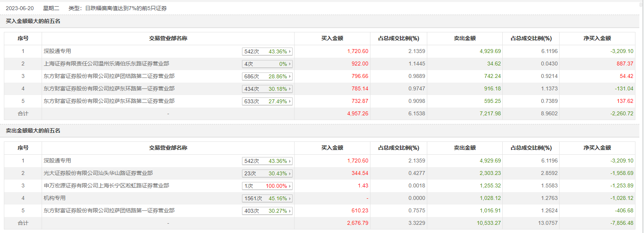Click arrow icon beside 1次 100.00%
This screenshot has width=644, height=233.
[x=290, y=186]
